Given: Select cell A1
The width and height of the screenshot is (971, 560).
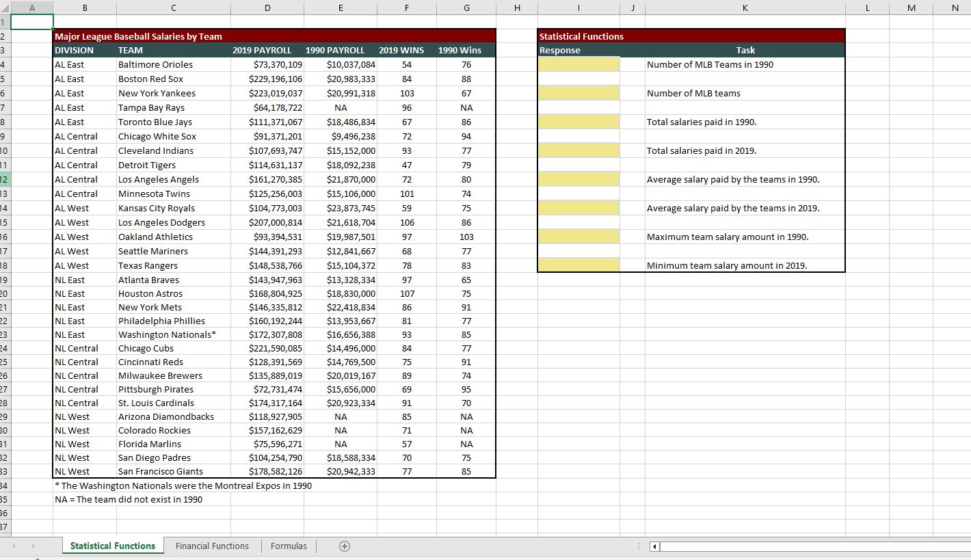Looking at the screenshot, I should pos(32,21).
